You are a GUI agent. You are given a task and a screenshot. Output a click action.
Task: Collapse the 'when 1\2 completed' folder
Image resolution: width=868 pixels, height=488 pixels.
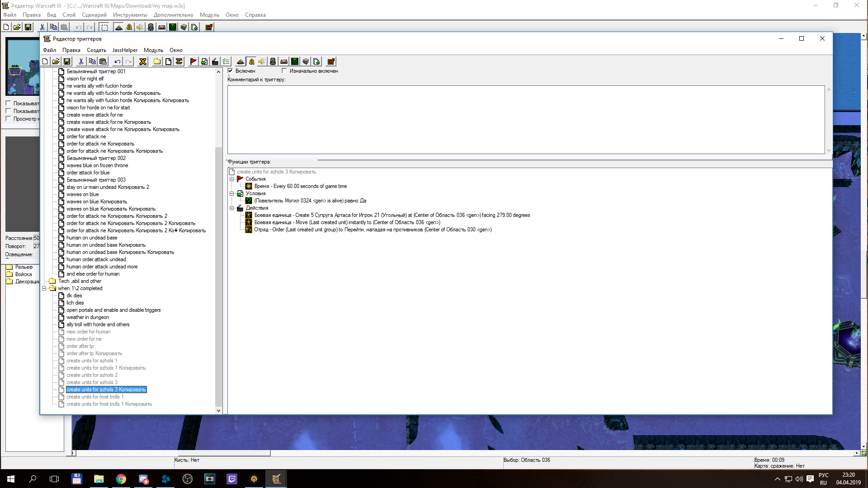(44, 288)
